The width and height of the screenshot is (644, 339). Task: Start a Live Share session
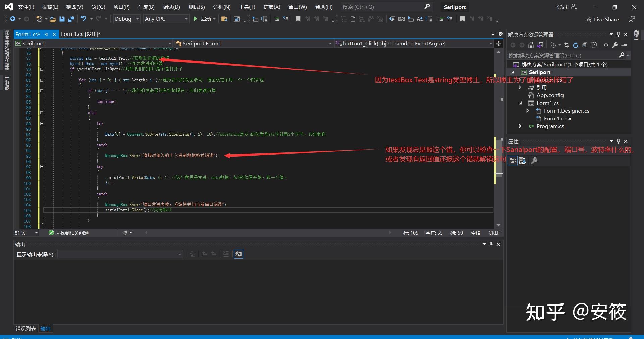(602, 19)
